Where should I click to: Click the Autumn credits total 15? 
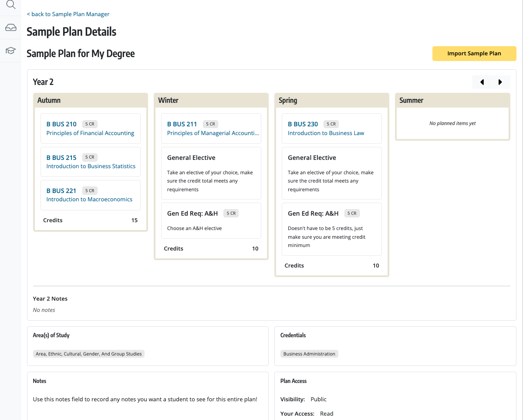click(135, 220)
